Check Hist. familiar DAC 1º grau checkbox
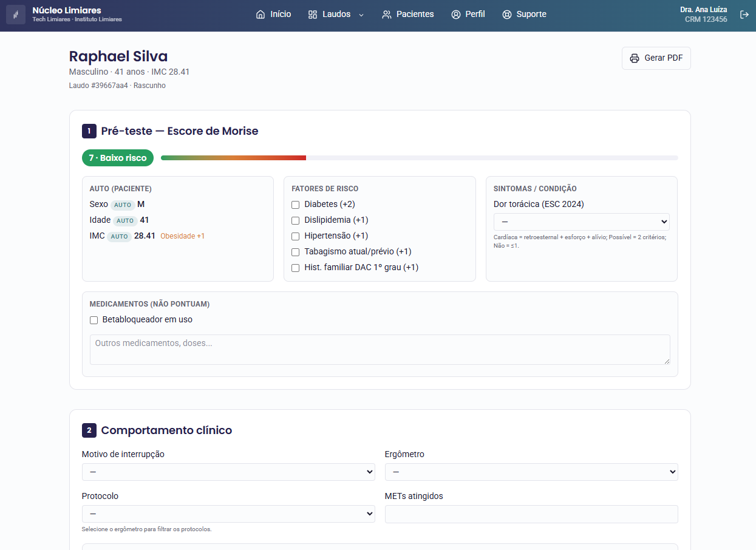Image resolution: width=756 pixels, height=550 pixels. pyautogui.click(x=296, y=268)
